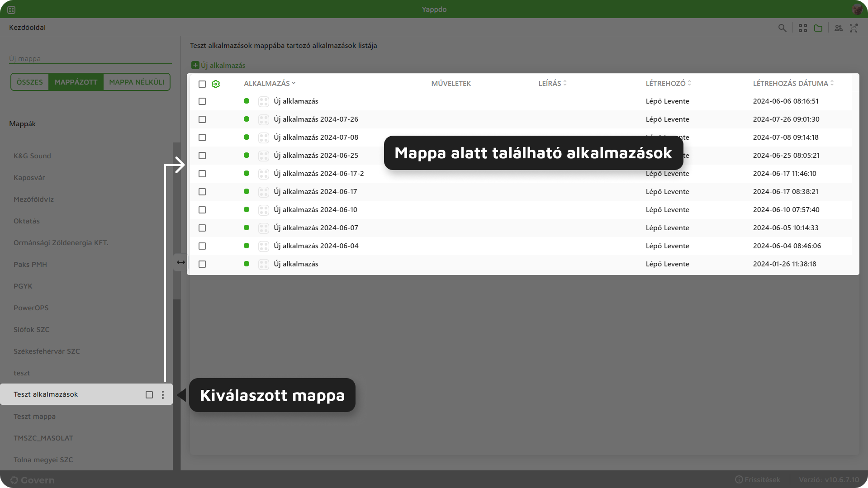Viewport: 868px width, 488px height.
Task: Open the three-dot menu of Teszt alkalmazások
Action: (x=163, y=395)
